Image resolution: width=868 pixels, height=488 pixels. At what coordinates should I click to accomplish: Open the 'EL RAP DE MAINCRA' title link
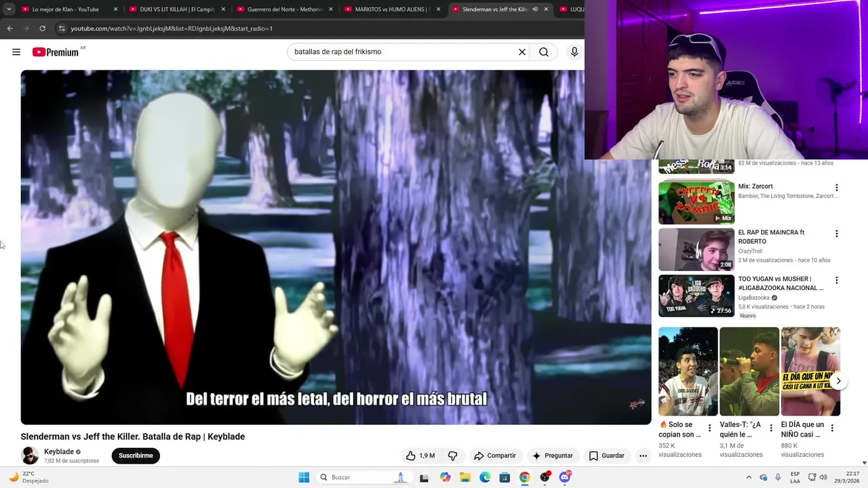(x=772, y=237)
